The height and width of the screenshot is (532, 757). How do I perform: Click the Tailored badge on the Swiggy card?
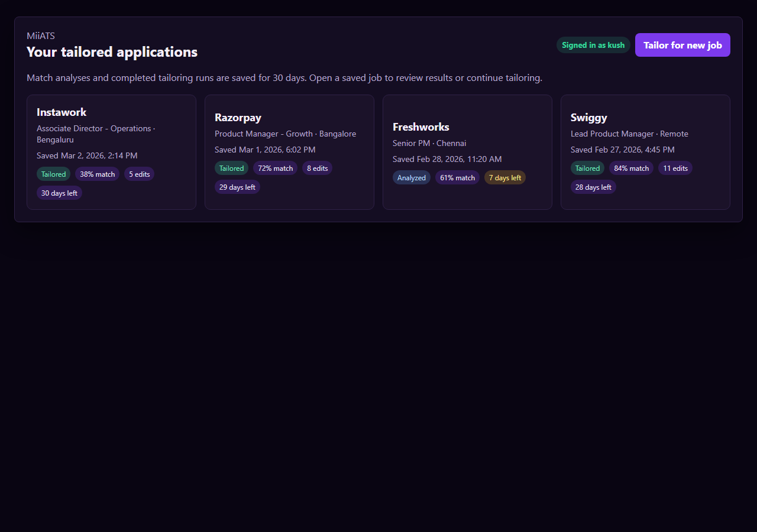[x=588, y=168]
